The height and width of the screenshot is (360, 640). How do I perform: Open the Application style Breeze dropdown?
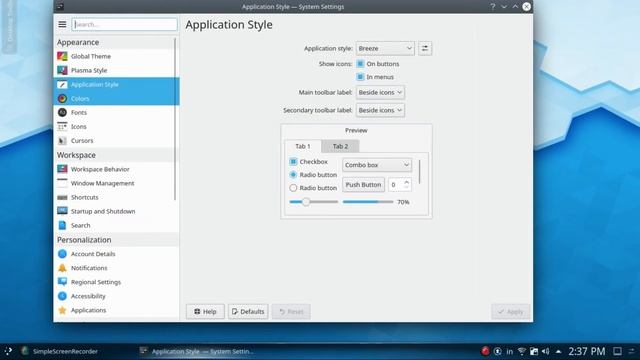click(385, 48)
